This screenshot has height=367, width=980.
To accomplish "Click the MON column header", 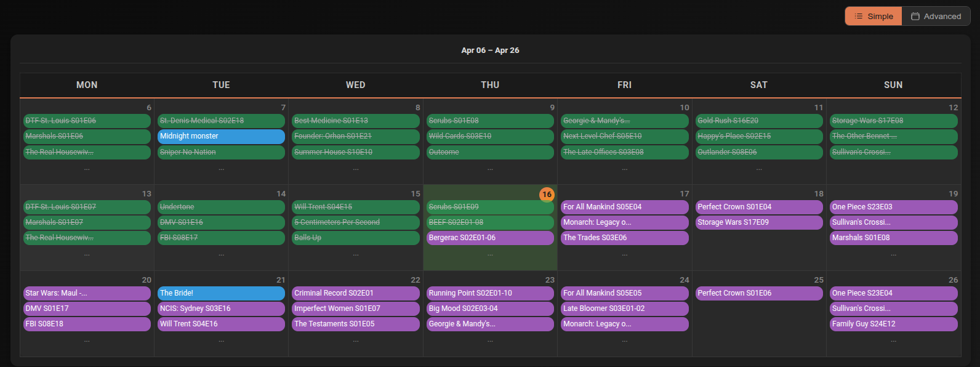I will point(87,85).
